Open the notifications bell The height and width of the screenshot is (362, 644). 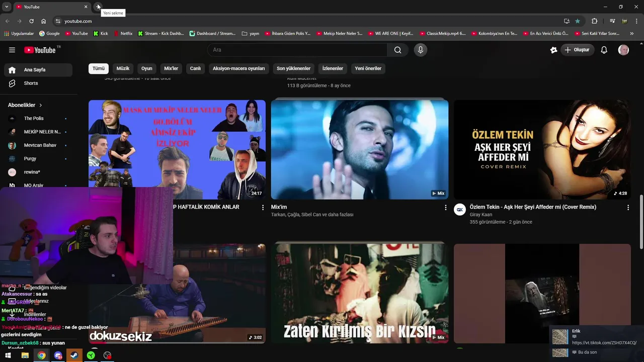pos(604,50)
